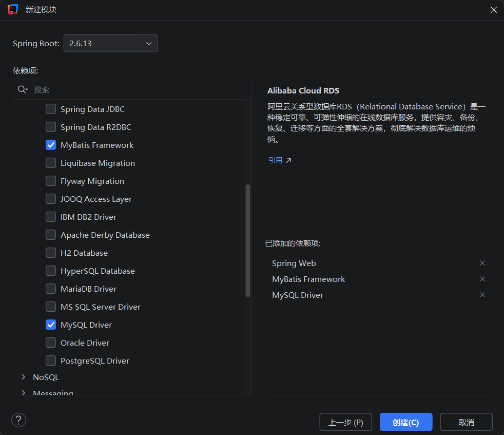Uncheck MySQL Driver checkbox
The height and width of the screenshot is (435, 504).
coord(51,325)
